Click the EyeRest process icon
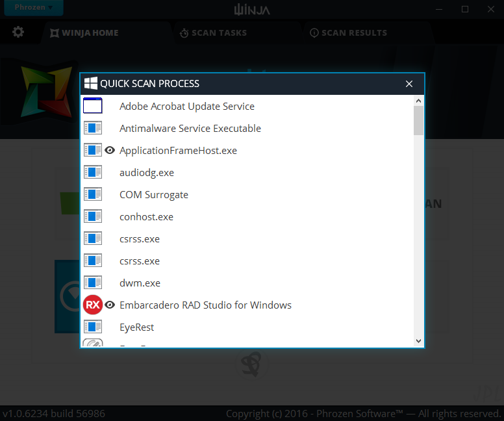504x421 pixels. [93, 327]
